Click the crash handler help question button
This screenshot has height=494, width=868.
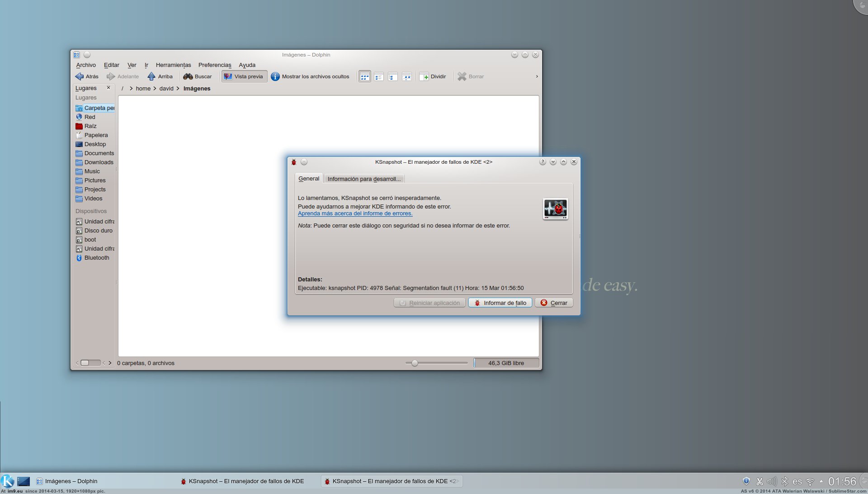542,162
